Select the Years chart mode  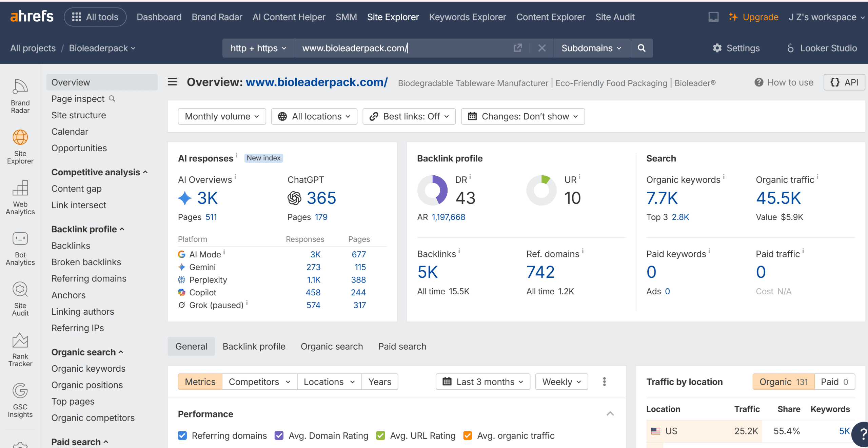(x=380, y=382)
